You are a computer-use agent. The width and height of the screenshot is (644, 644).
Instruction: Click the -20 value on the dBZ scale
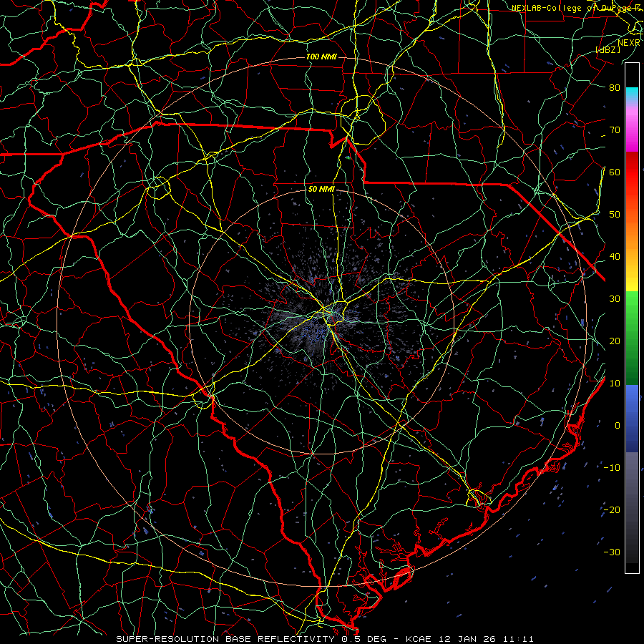(612, 509)
